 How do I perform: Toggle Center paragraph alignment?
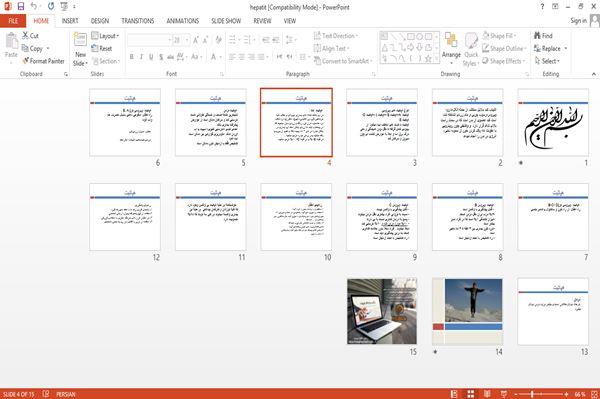242,57
